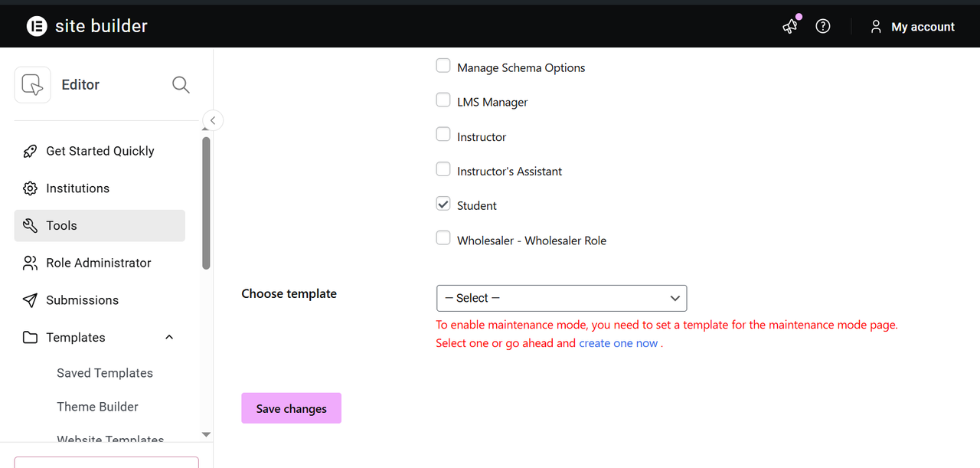
Task: Click the Choose template label
Action: pos(289,293)
